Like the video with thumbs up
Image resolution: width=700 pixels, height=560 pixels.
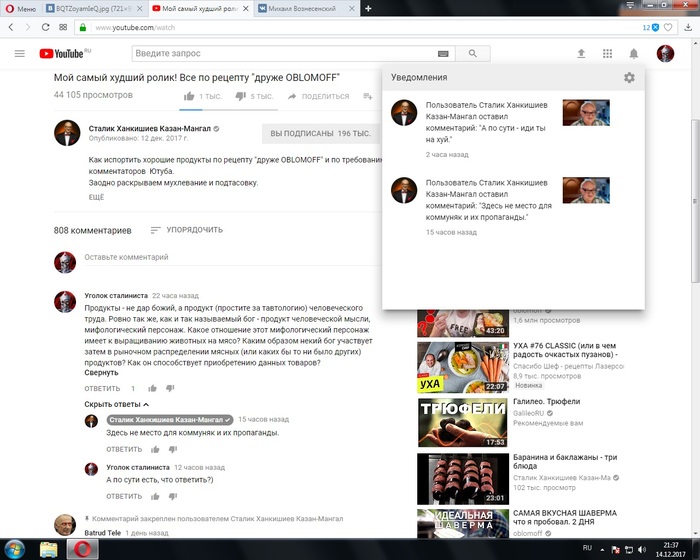coord(189,96)
